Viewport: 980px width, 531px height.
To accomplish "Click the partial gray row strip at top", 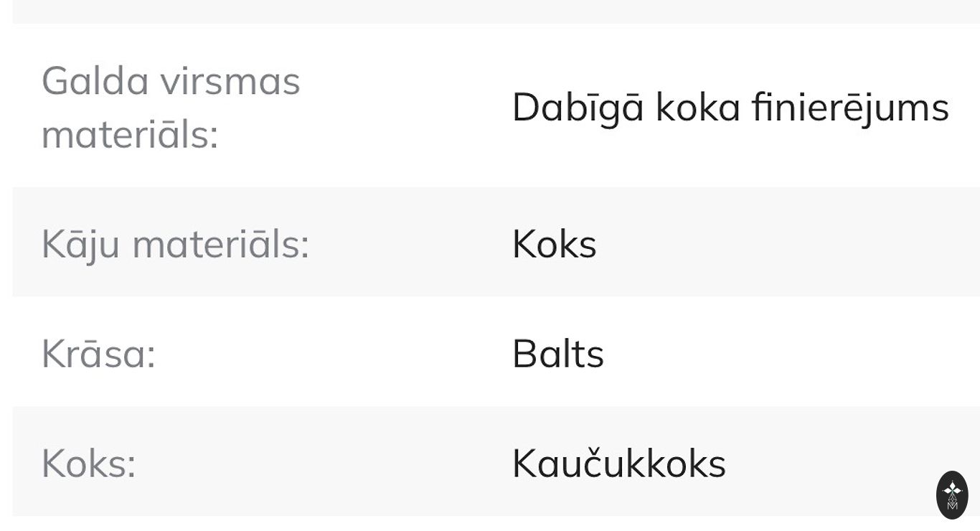I will point(495,11).
